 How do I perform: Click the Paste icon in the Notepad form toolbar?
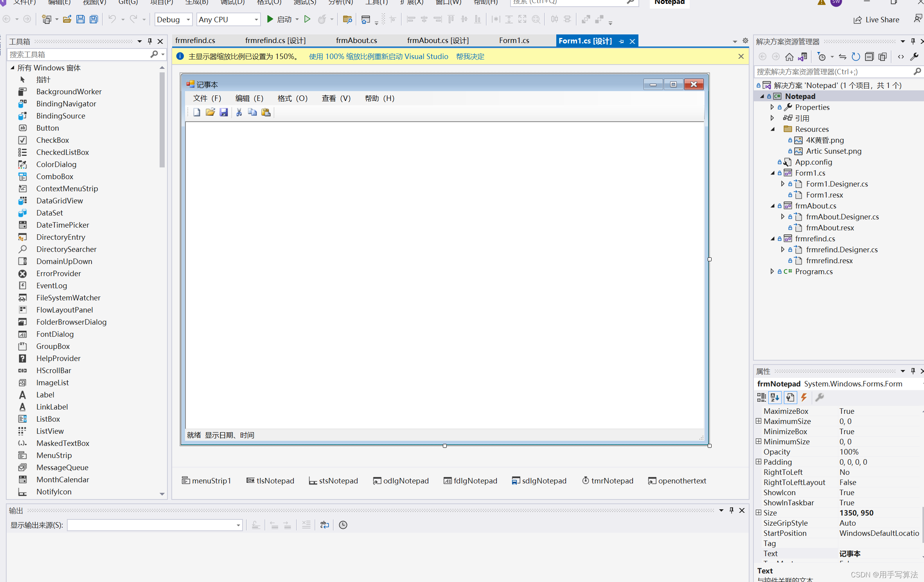(266, 113)
